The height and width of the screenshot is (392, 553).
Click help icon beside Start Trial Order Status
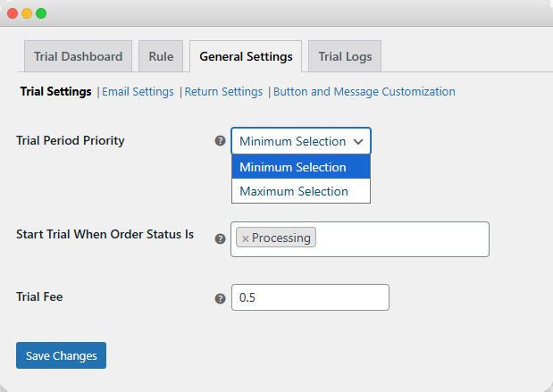[220, 238]
